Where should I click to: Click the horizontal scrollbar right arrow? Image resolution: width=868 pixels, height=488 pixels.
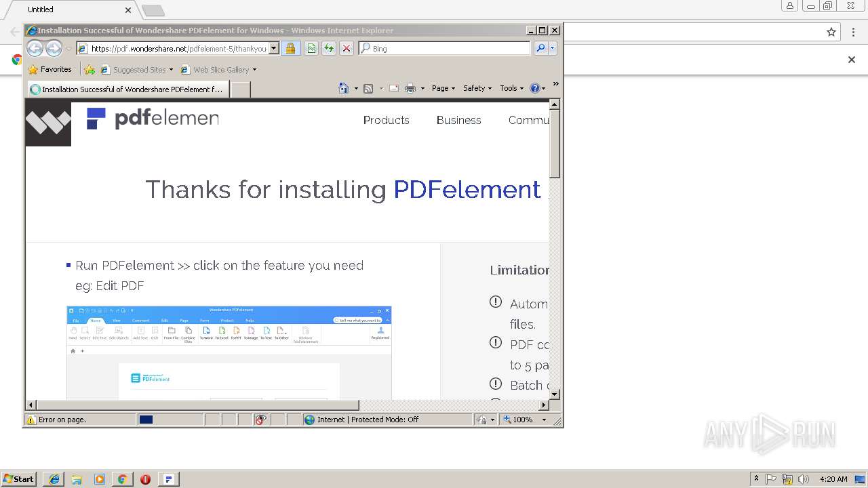(543, 405)
